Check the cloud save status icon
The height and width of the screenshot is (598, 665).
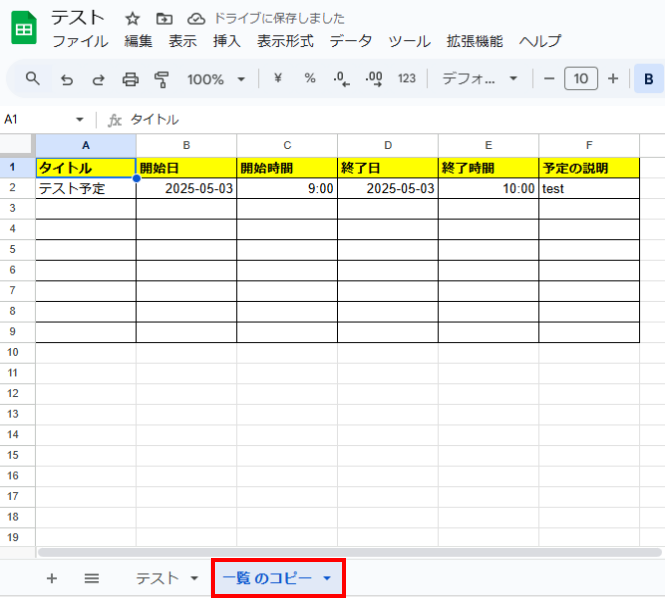pos(196,19)
